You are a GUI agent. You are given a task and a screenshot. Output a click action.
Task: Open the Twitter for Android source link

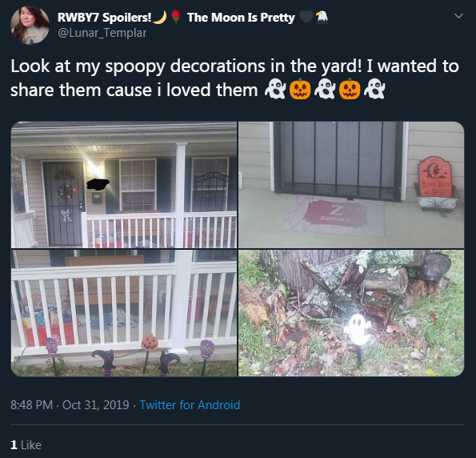[x=190, y=405]
